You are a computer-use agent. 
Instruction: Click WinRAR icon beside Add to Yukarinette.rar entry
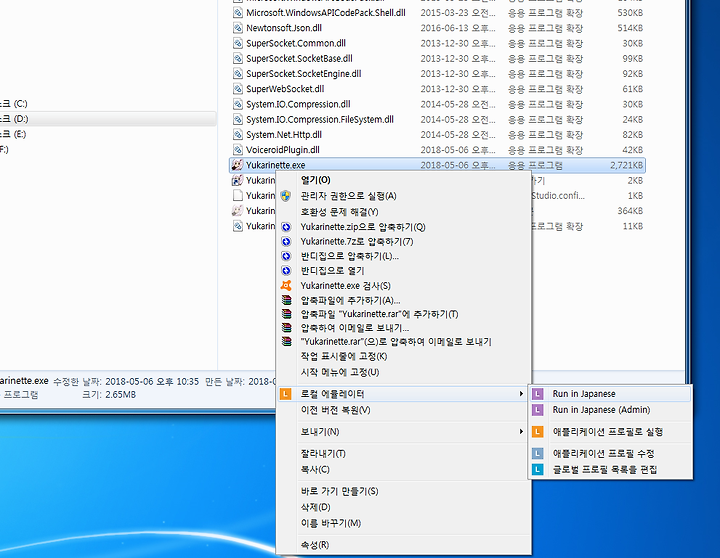tap(287, 314)
